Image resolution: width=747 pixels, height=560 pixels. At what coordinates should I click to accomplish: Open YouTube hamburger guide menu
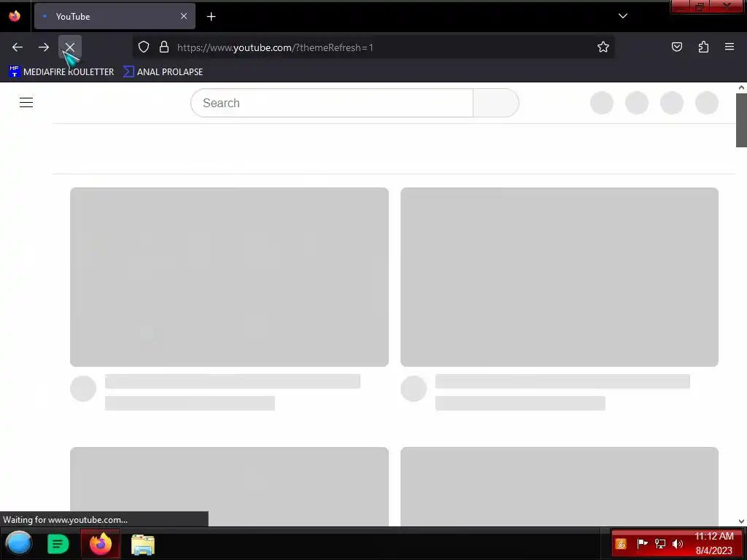point(26,102)
